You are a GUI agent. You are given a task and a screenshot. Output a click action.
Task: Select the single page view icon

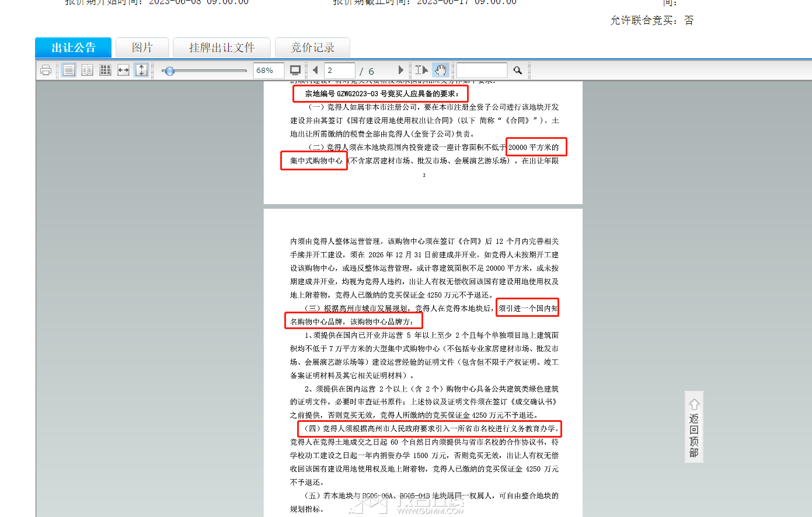click(x=69, y=71)
